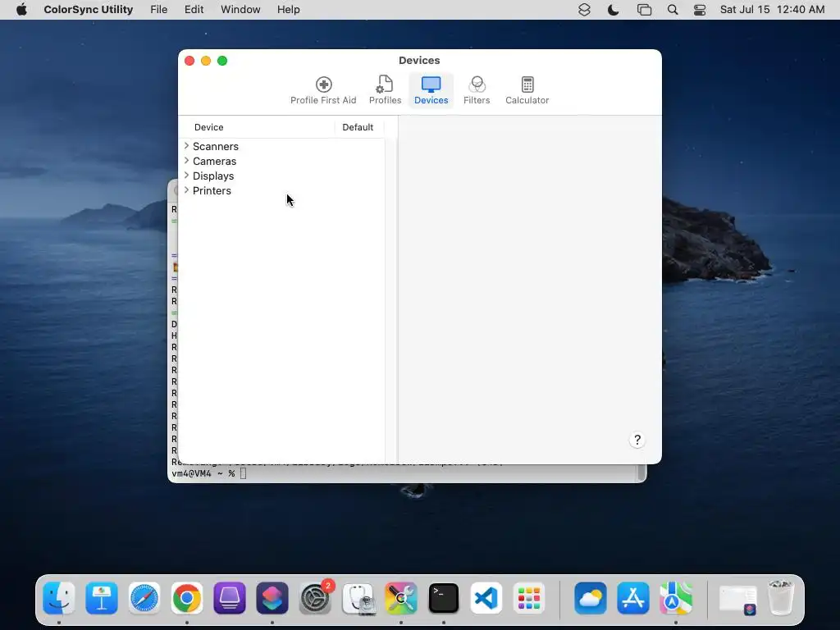Open the help question mark button
Viewport: 840px width, 630px height.
click(637, 440)
